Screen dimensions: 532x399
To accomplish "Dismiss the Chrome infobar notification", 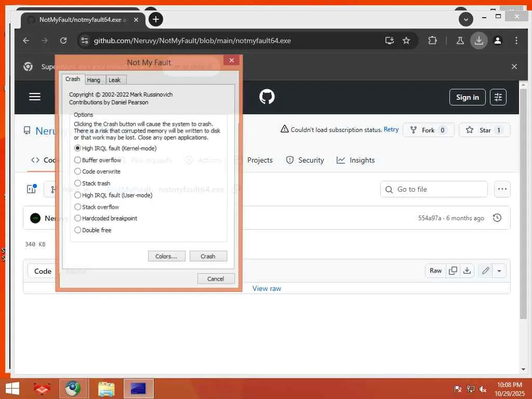I will click(514, 66).
